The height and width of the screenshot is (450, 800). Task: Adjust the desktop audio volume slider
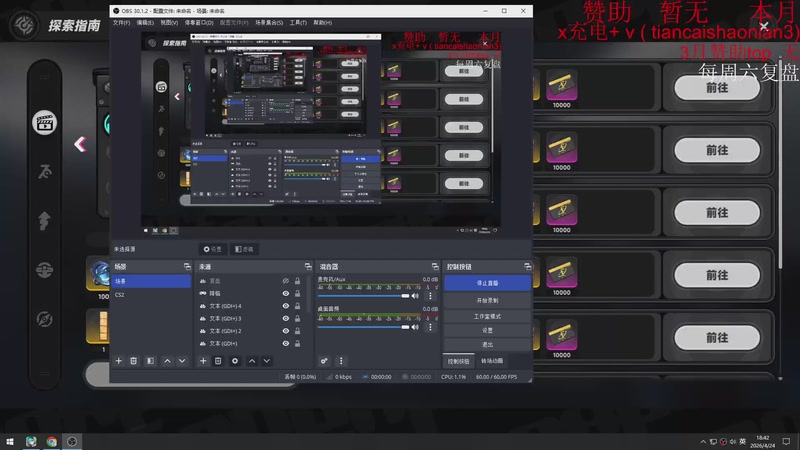click(363, 327)
